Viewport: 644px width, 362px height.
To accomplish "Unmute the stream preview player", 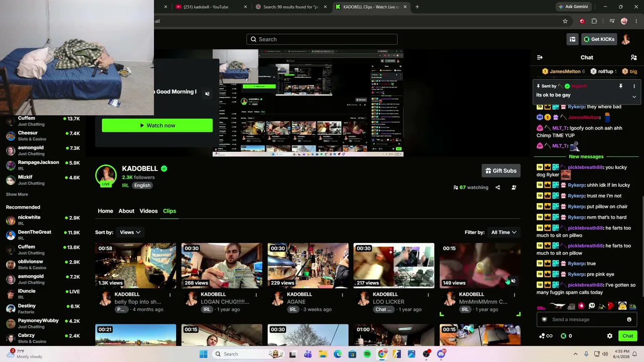I will point(207,94).
